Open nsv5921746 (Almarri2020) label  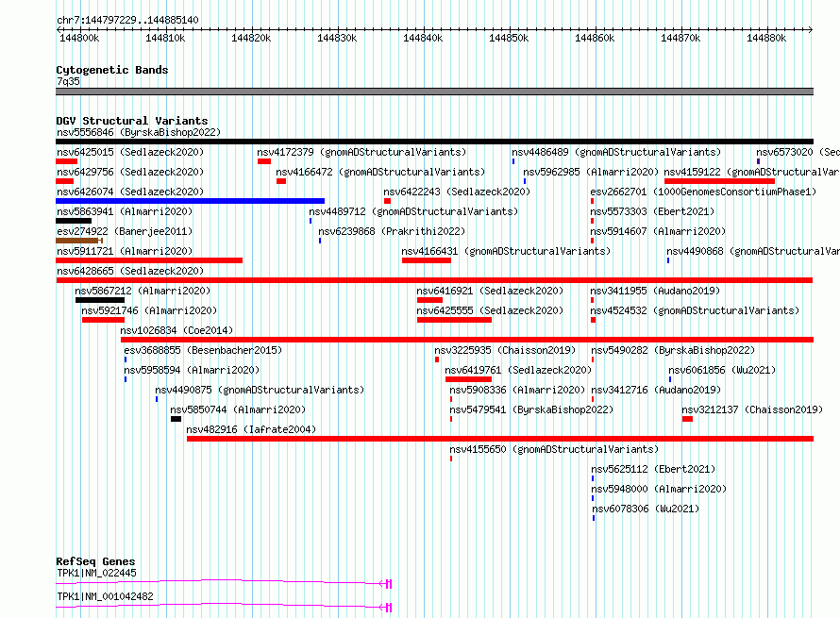click(149, 310)
